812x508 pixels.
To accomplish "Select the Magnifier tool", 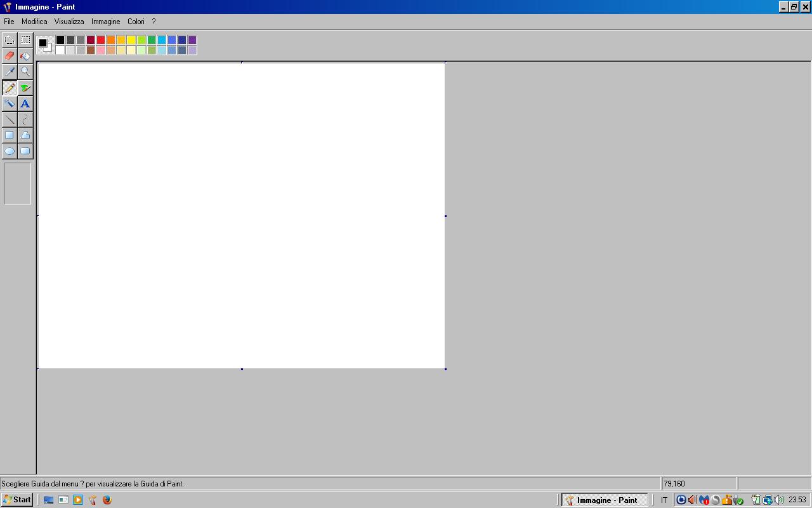I will (x=25, y=72).
